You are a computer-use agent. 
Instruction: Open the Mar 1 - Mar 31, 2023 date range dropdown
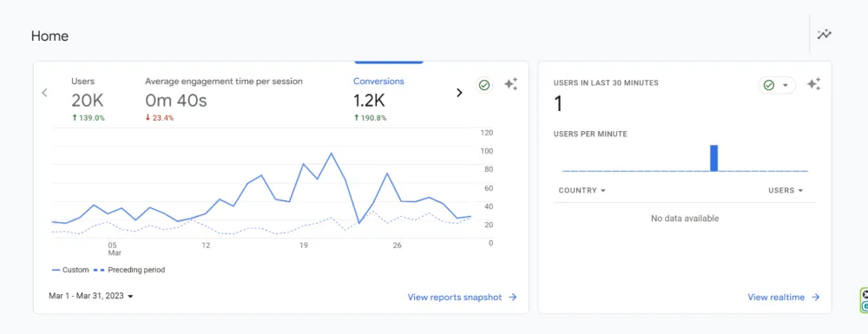pyautogui.click(x=91, y=297)
